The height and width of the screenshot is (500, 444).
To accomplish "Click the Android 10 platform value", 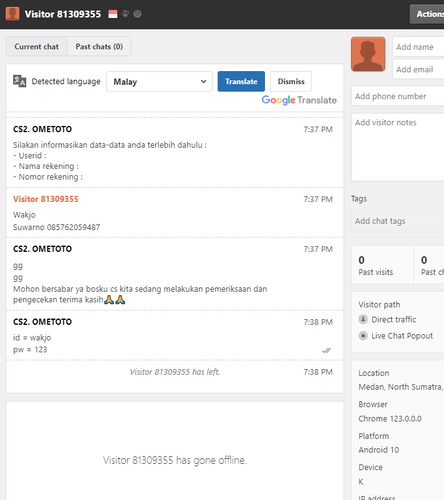I will pos(379,450).
